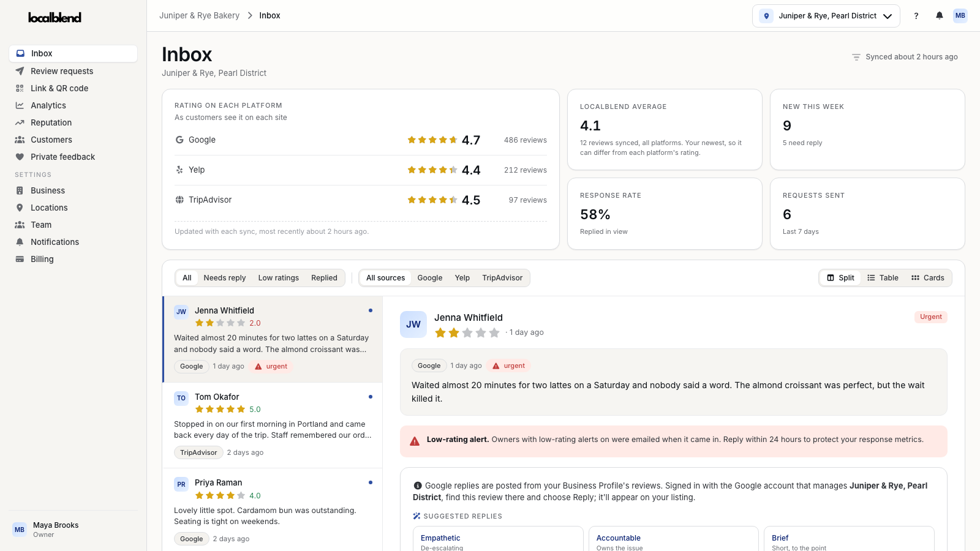Go to Inbox in the sidebar
Image resolution: width=980 pixels, height=551 pixels.
pyautogui.click(x=73, y=53)
